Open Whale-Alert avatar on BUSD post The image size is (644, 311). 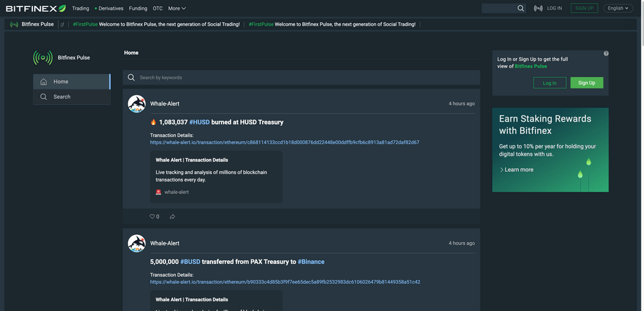pos(137,243)
